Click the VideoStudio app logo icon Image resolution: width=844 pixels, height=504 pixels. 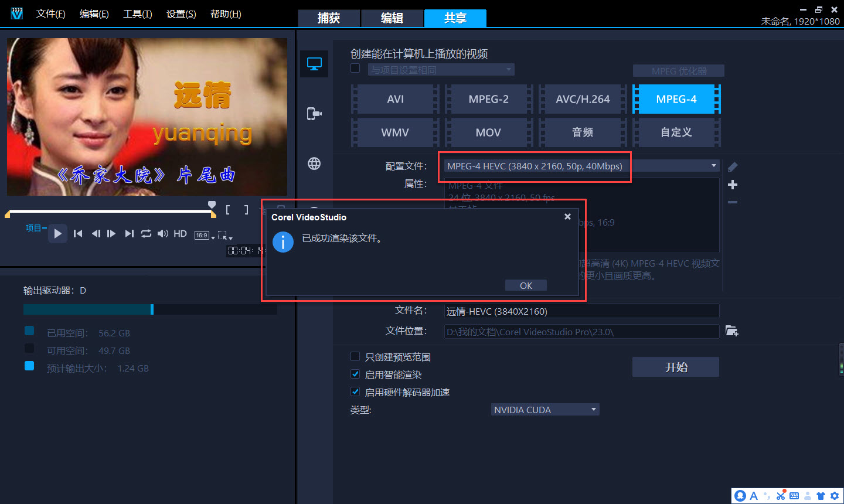coord(17,13)
